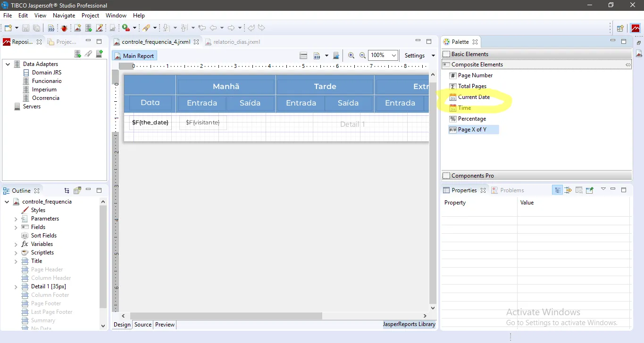This screenshot has width=644, height=343.
Task: Click the new file toolbar icon
Action: pos(8,28)
